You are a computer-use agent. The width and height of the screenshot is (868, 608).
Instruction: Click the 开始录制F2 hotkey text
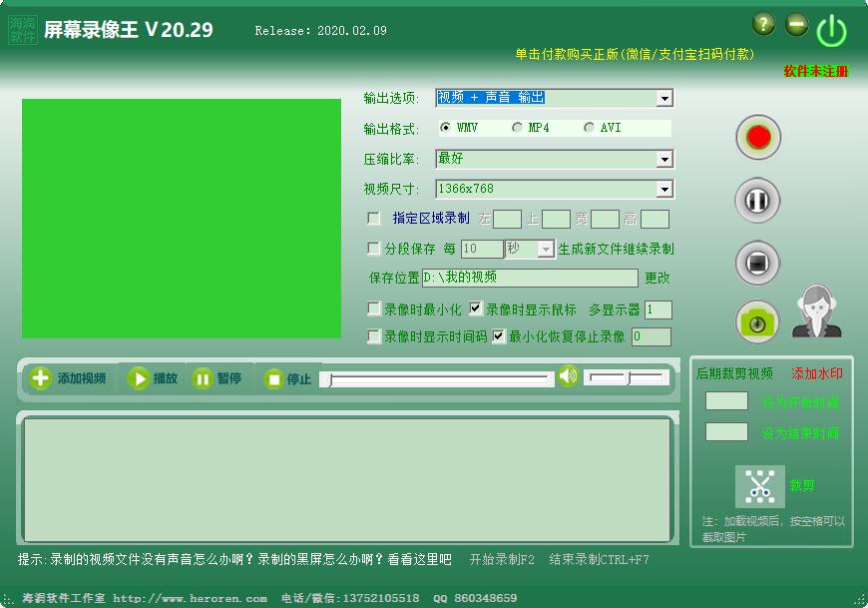[x=502, y=559]
